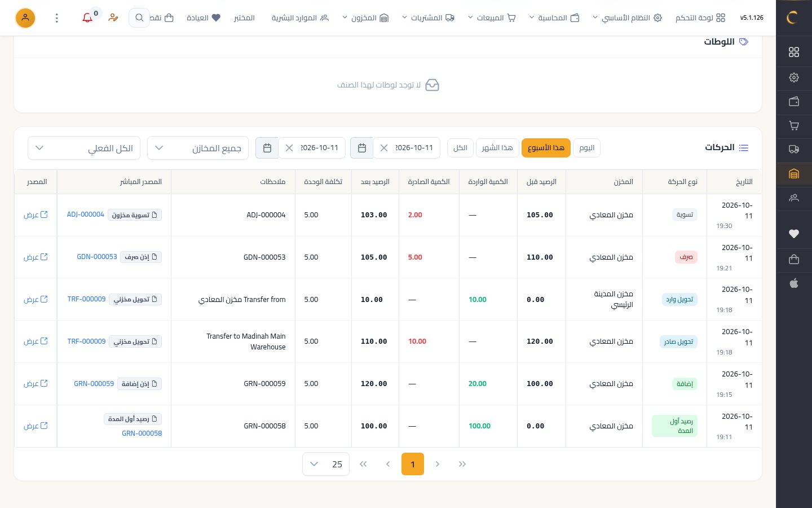Click the notification bell icon
Screen dimensions: 812x508
click(87, 18)
